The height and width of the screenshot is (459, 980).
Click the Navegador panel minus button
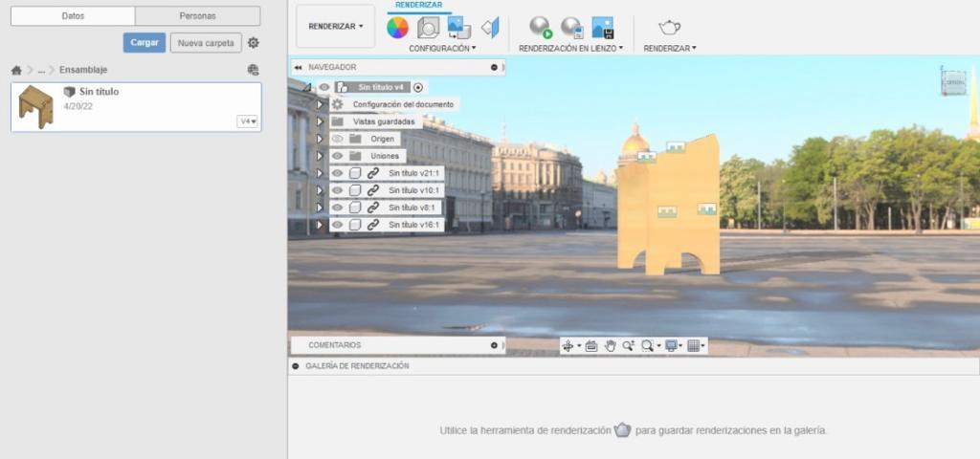pos(495,67)
